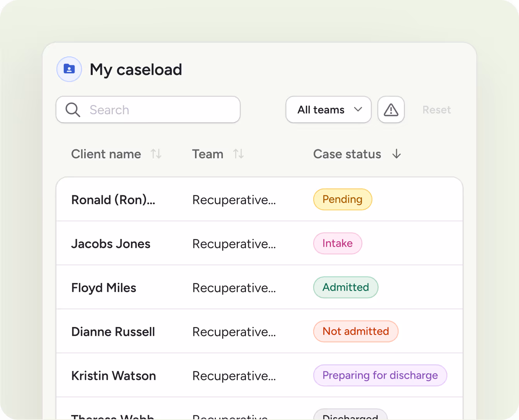Screen dimensions: 519x420
Task: Click the sort arrows beside Team
Action: pos(238,154)
